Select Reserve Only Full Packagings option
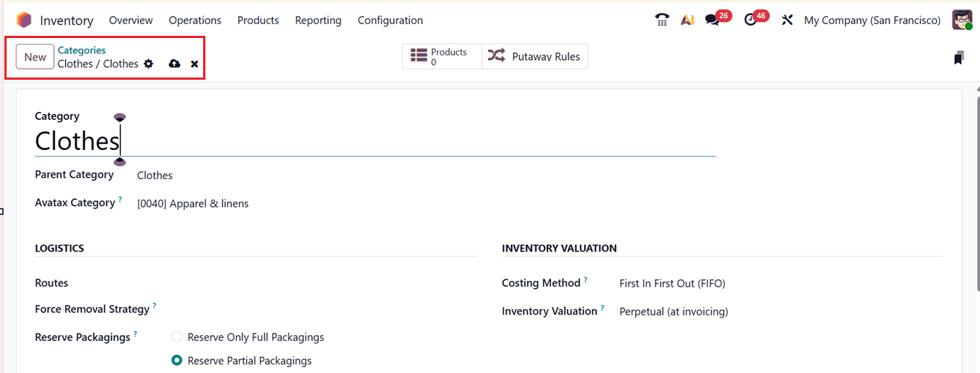The image size is (980, 373). [177, 337]
